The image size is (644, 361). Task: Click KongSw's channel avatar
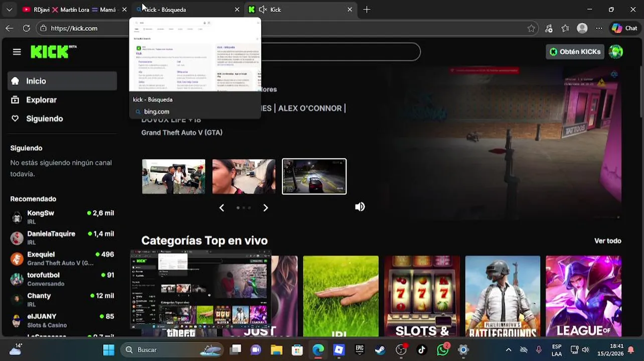coord(17,217)
